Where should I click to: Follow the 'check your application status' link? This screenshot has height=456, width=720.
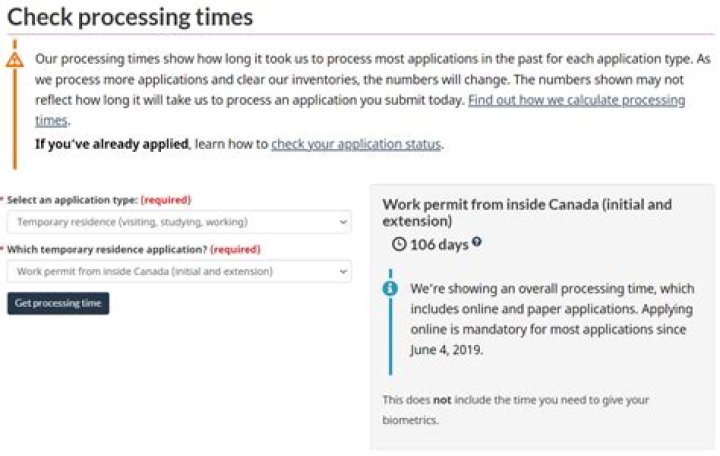tap(356, 144)
